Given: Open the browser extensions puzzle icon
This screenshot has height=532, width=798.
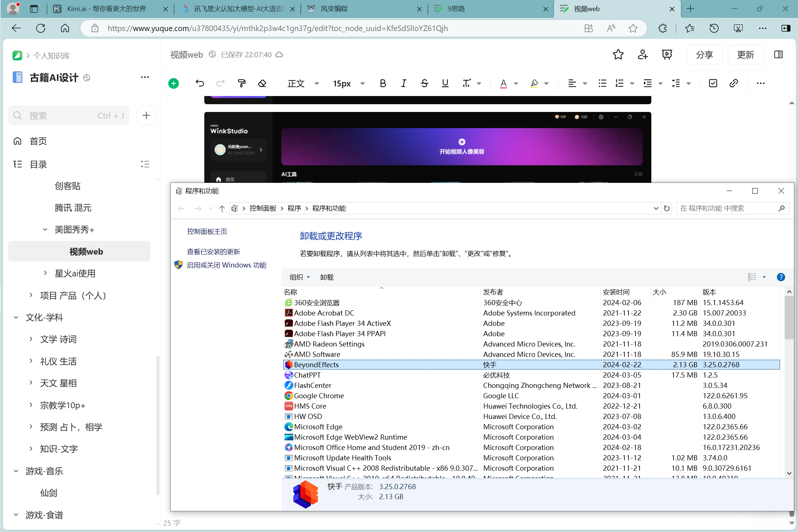Looking at the screenshot, I should pyautogui.click(x=662, y=28).
